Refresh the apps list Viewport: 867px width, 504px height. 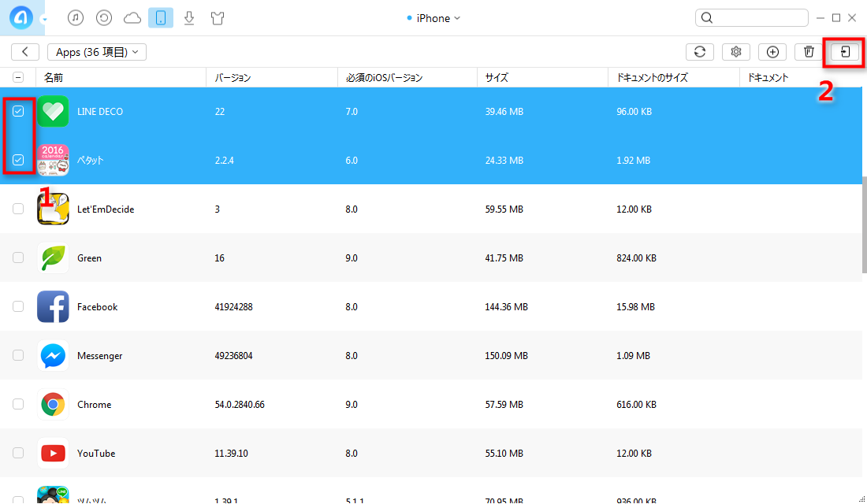[x=699, y=51]
